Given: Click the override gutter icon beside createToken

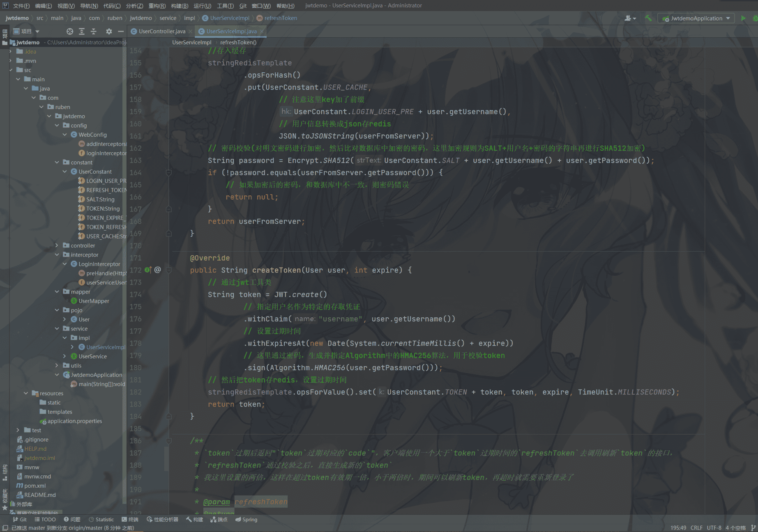Looking at the screenshot, I should coord(148,270).
